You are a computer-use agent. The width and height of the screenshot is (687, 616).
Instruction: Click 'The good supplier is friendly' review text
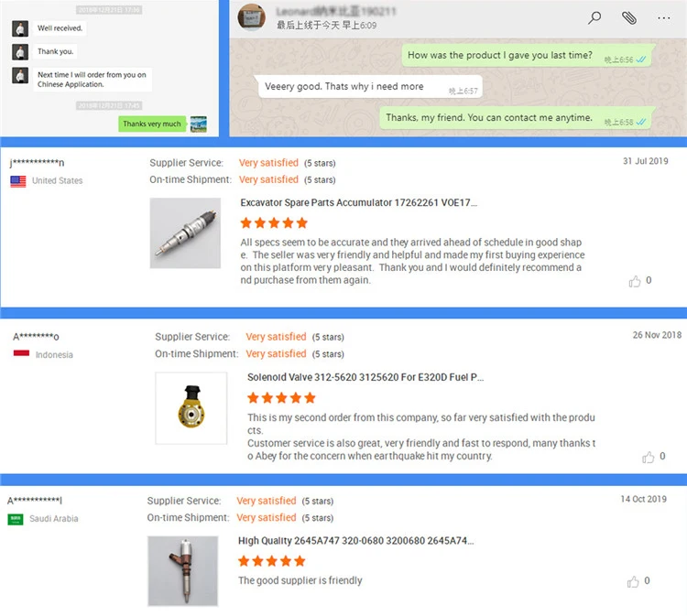click(300, 580)
